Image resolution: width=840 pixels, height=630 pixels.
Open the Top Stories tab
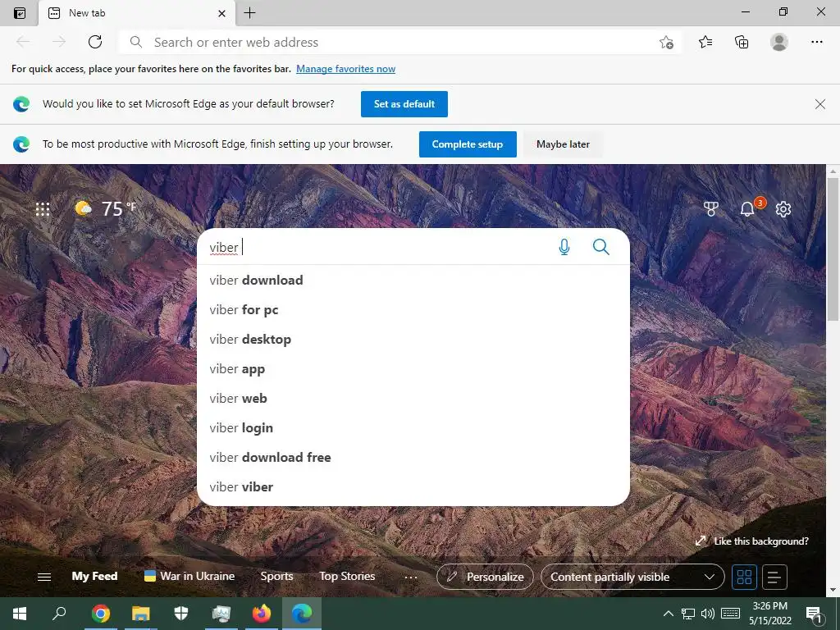[x=347, y=577]
